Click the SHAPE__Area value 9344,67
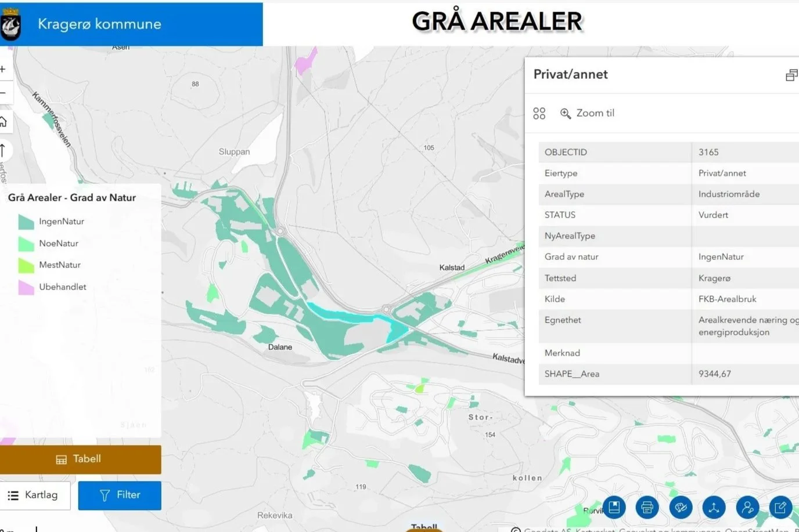Image resolution: width=799 pixels, height=532 pixels. (715, 374)
